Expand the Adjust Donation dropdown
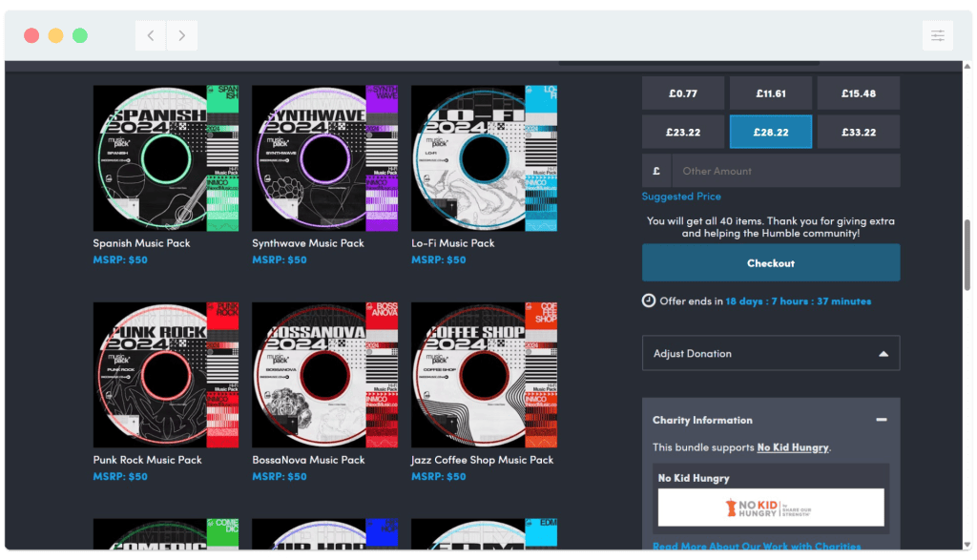The height and width of the screenshot is (560, 977). pos(771,352)
